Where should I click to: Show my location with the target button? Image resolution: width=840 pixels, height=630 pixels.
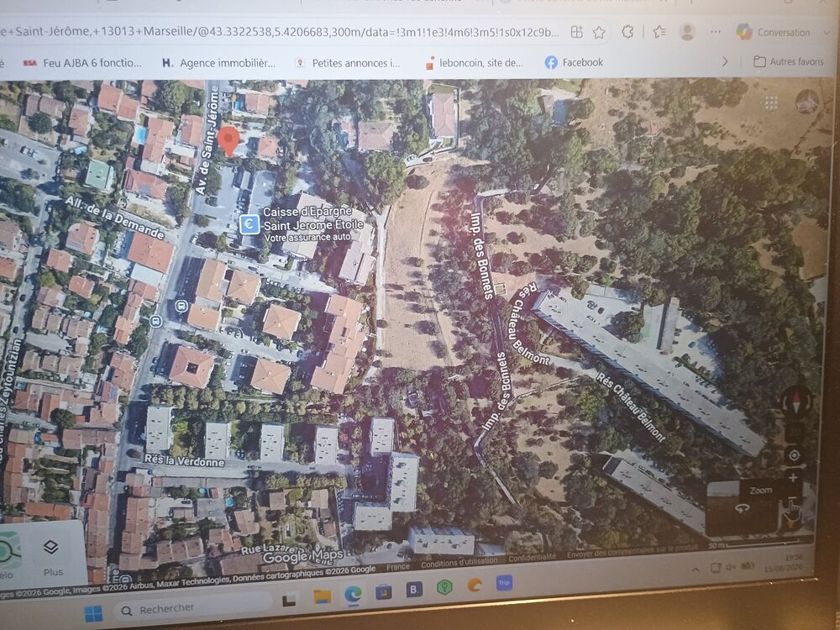[x=794, y=455]
